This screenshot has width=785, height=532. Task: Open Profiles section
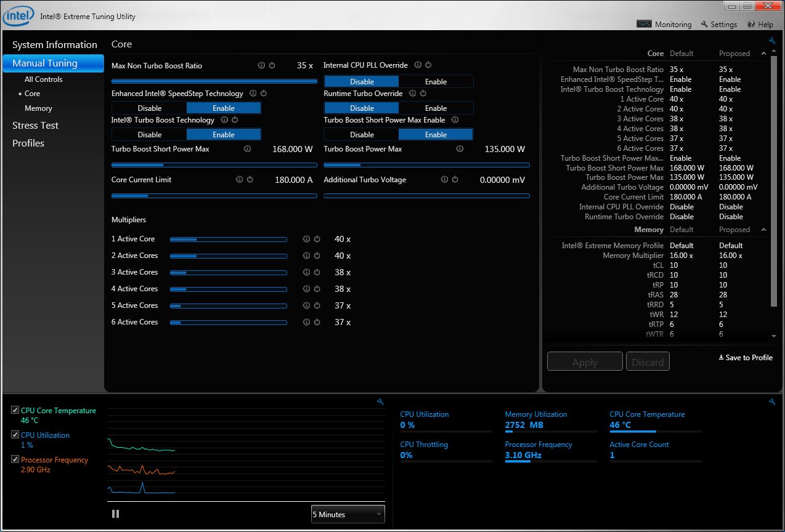click(28, 143)
